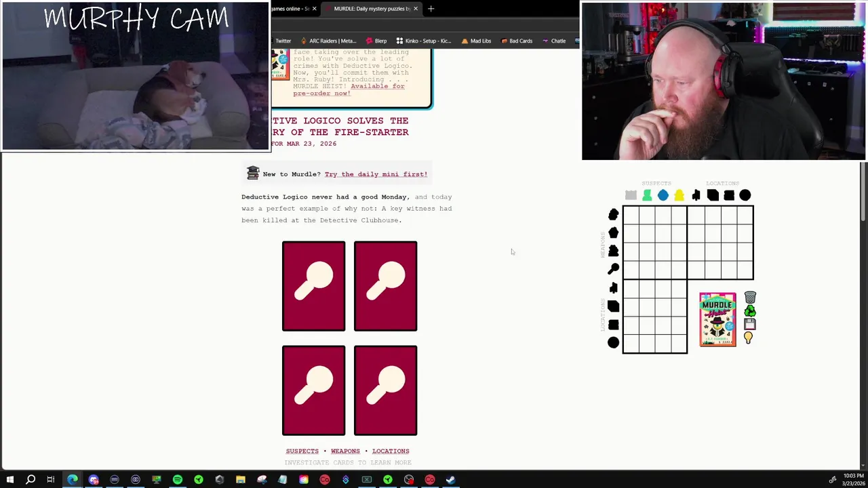This screenshot has width=868, height=488.
Task: Open the Blerp bookmark
Action: click(376, 41)
